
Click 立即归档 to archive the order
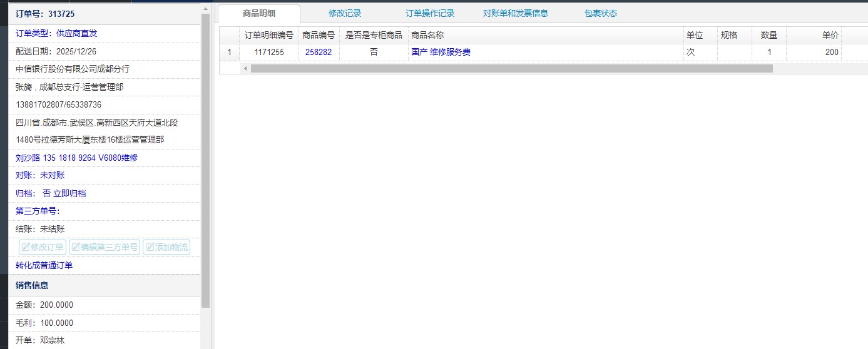pos(69,194)
